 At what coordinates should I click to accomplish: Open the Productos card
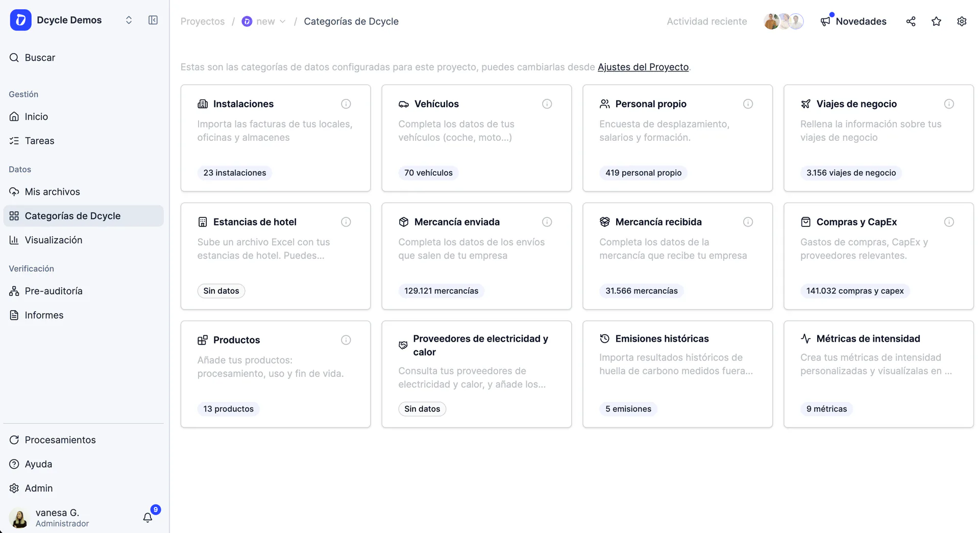point(276,374)
